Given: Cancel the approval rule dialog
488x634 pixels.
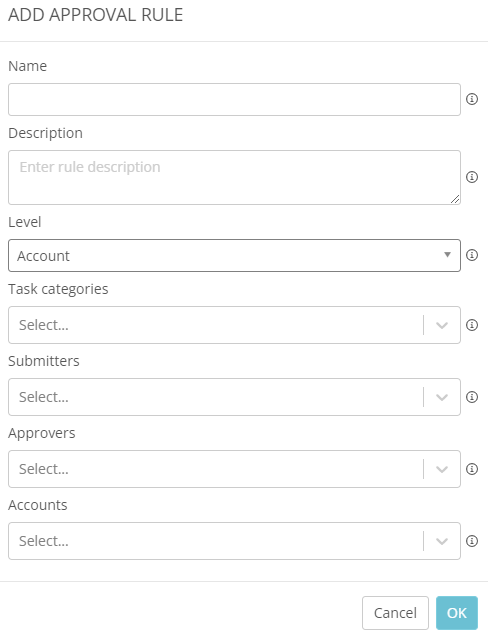Looking at the screenshot, I should click(395, 613).
